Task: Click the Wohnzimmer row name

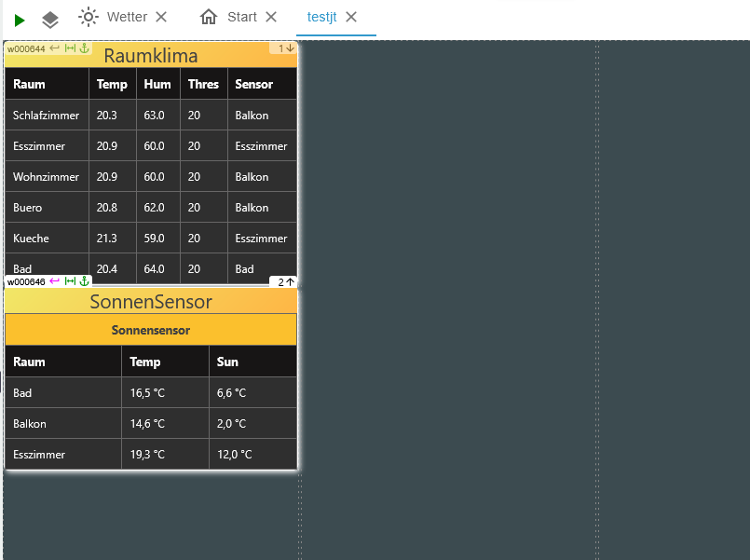Action: [46, 177]
